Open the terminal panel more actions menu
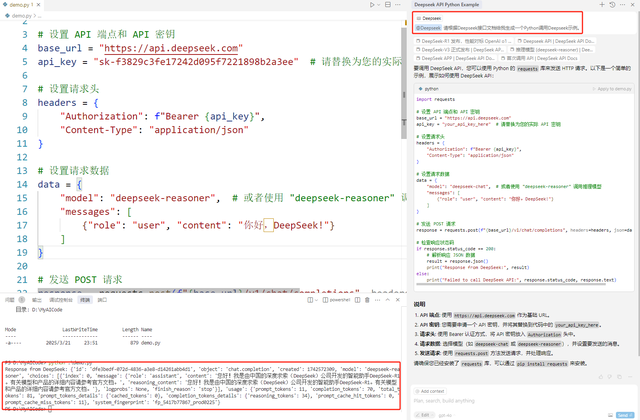This screenshot has height=420, width=640. [377, 300]
